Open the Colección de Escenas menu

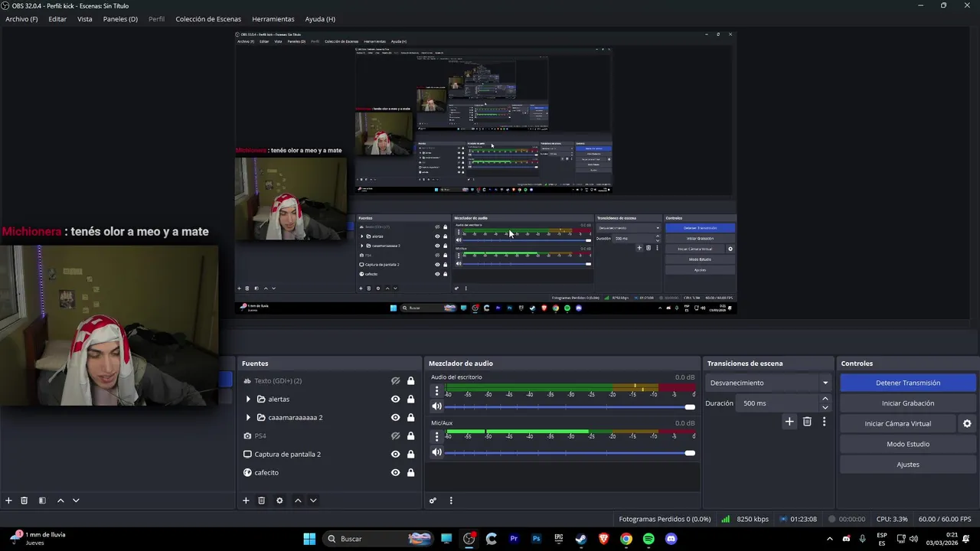pos(208,19)
